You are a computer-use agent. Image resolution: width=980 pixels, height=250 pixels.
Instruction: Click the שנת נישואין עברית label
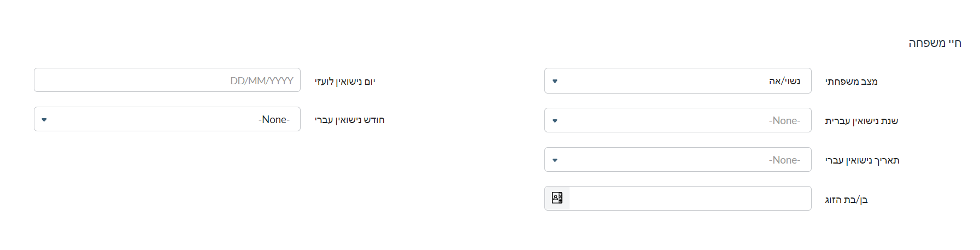pyautogui.click(x=861, y=121)
